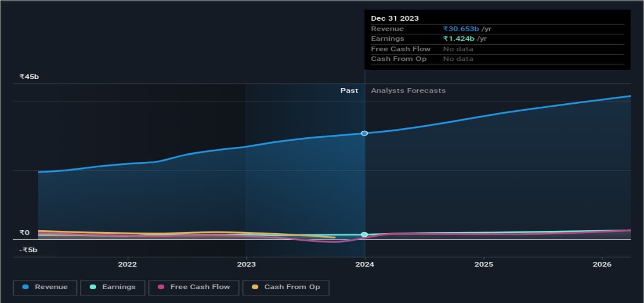Viewport: 644px width, 303px height.
Task: Toggle the Cash From Op series legend
Action: 286,287
